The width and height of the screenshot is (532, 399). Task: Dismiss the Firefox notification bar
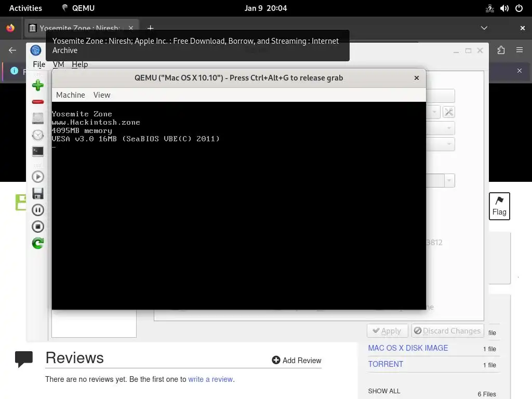[x=520, y=71]
